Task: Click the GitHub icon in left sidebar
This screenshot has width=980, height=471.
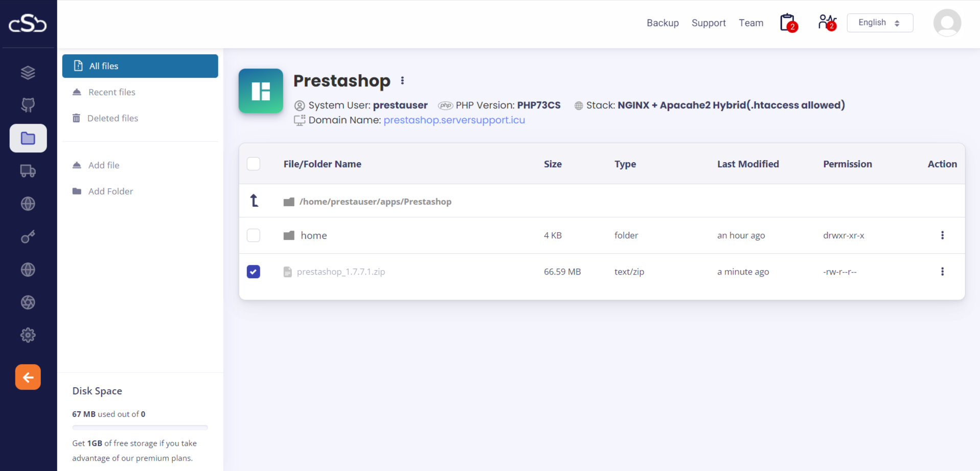Action: tap(28, 105)
